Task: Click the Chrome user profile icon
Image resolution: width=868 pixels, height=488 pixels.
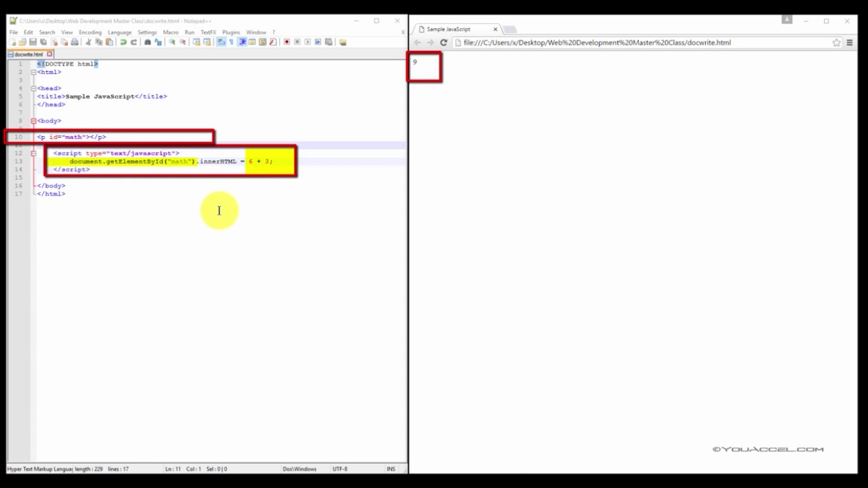Action: (x=787, y=20)
